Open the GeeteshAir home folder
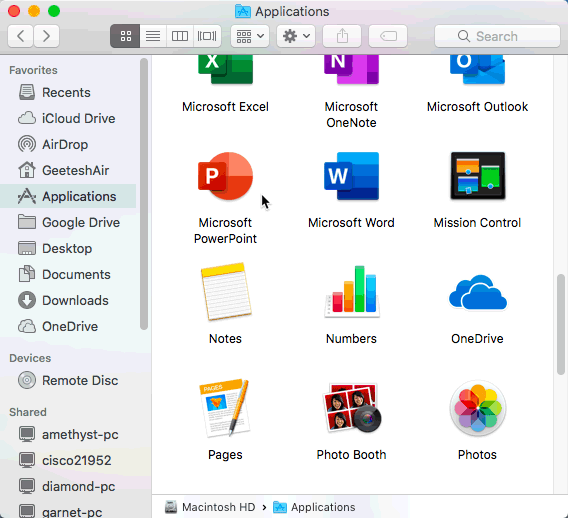568x518 pixels. point(68,170)
